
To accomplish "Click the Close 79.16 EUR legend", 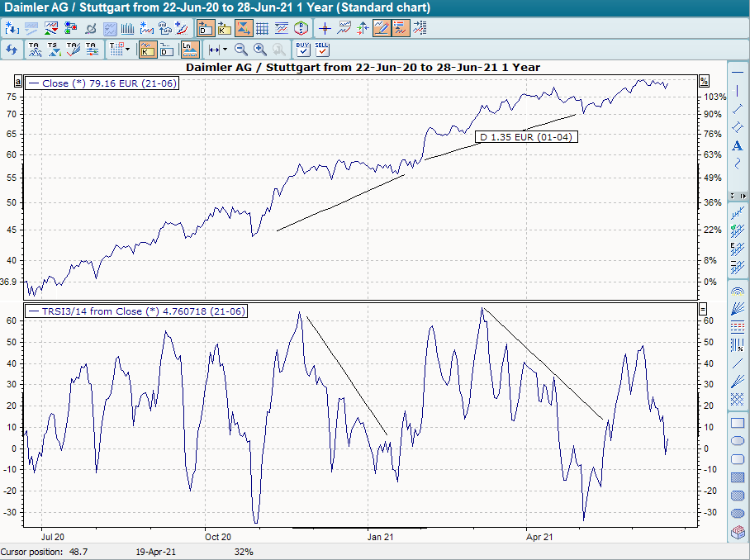I will click(103, 83).
